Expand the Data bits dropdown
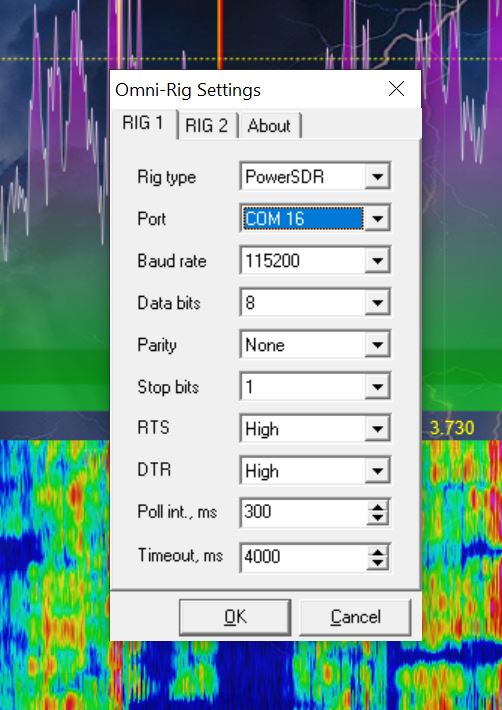 click(x=377, y=302)
